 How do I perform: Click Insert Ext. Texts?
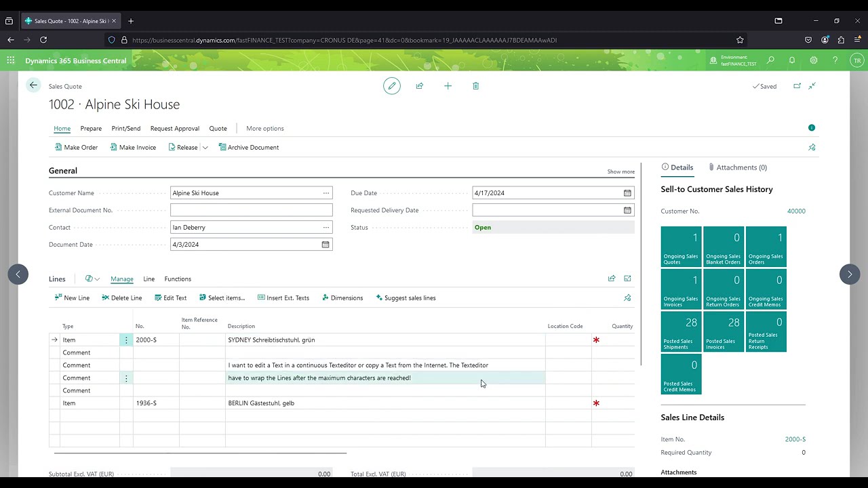coord(283,298)
